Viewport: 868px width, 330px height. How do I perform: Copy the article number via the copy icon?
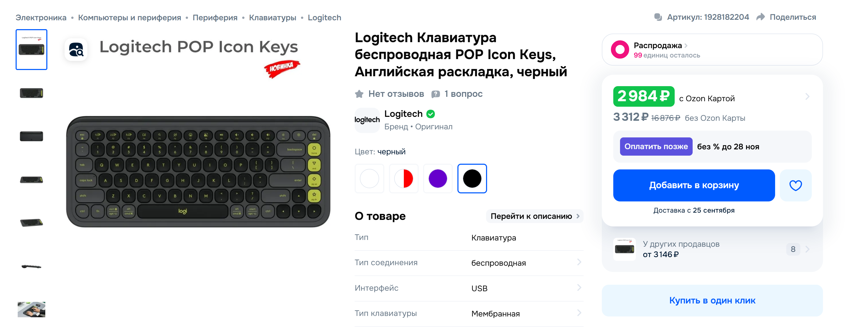pos(658,17)
